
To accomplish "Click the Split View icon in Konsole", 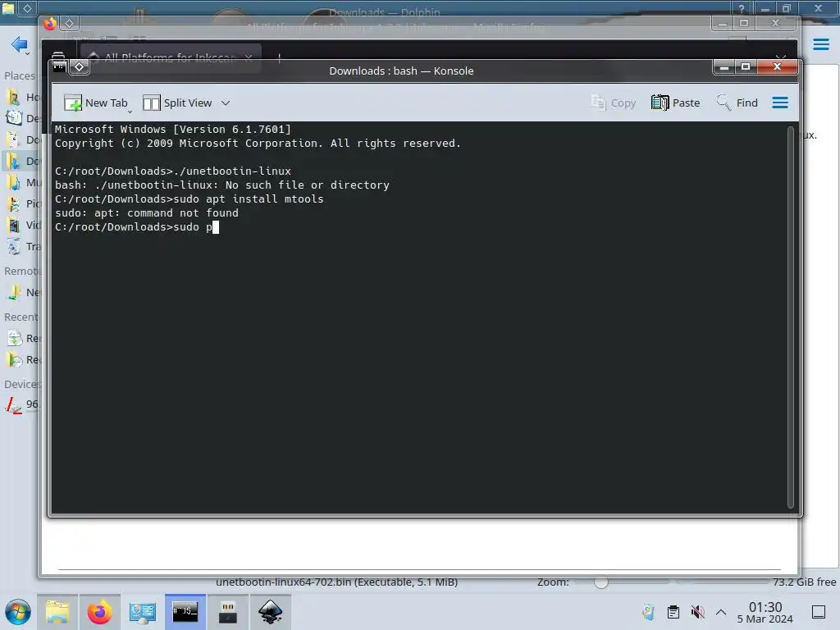I will pos(151,103).
